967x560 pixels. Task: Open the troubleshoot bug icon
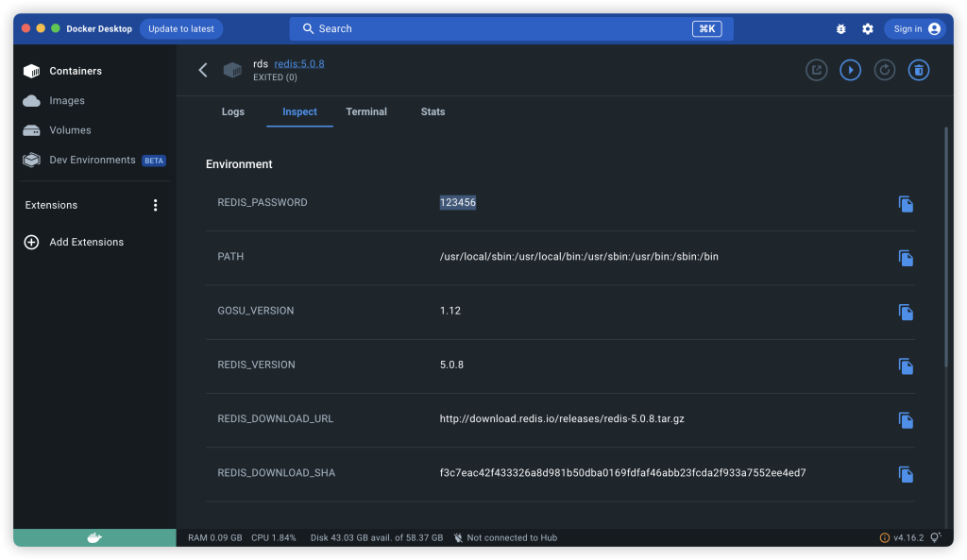pos(840,29)
